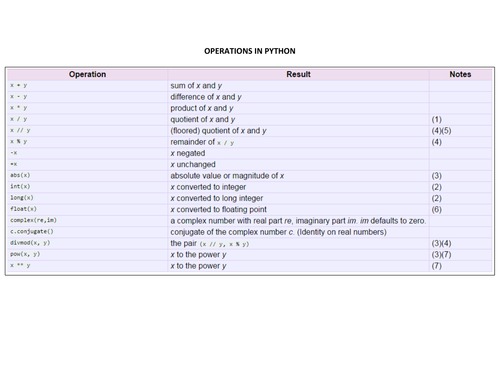Click note (1) for quotient row
Viewport: 500px width, 386px height.
[436, 119]
